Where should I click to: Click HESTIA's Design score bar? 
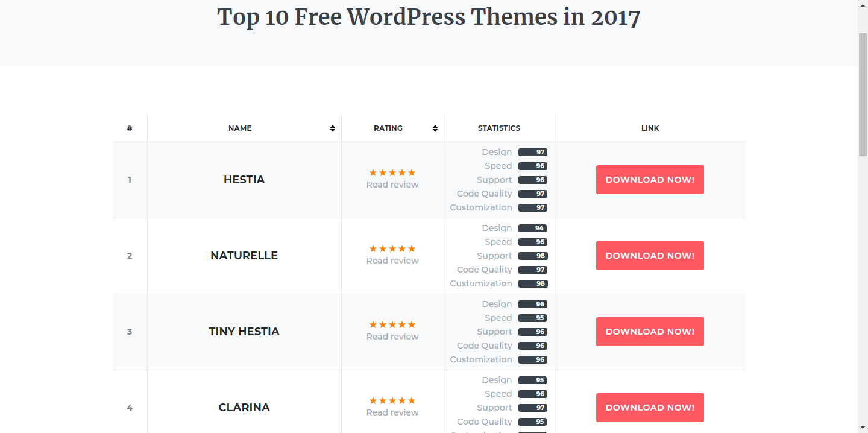533,152
